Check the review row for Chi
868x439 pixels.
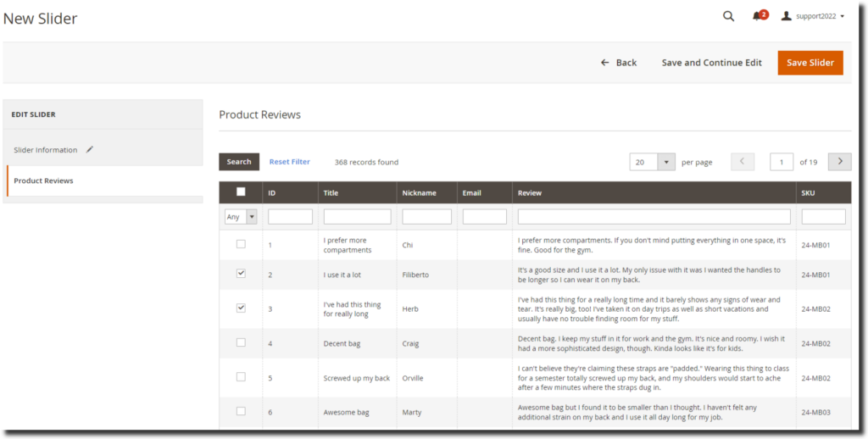(241, 243)
